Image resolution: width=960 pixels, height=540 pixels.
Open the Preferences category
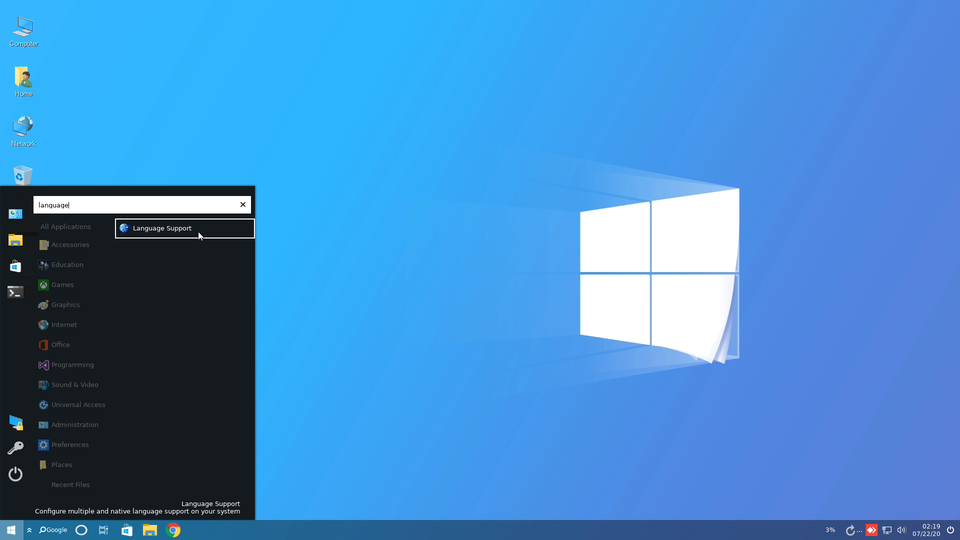[x=64, y=444]
